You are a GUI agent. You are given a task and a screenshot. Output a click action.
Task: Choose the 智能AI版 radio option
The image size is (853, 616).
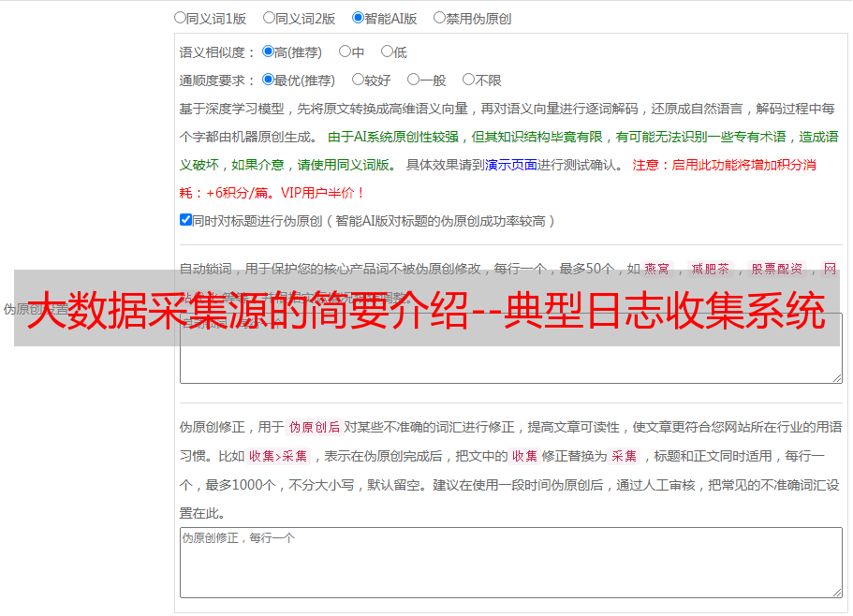[x=358, y=18]
